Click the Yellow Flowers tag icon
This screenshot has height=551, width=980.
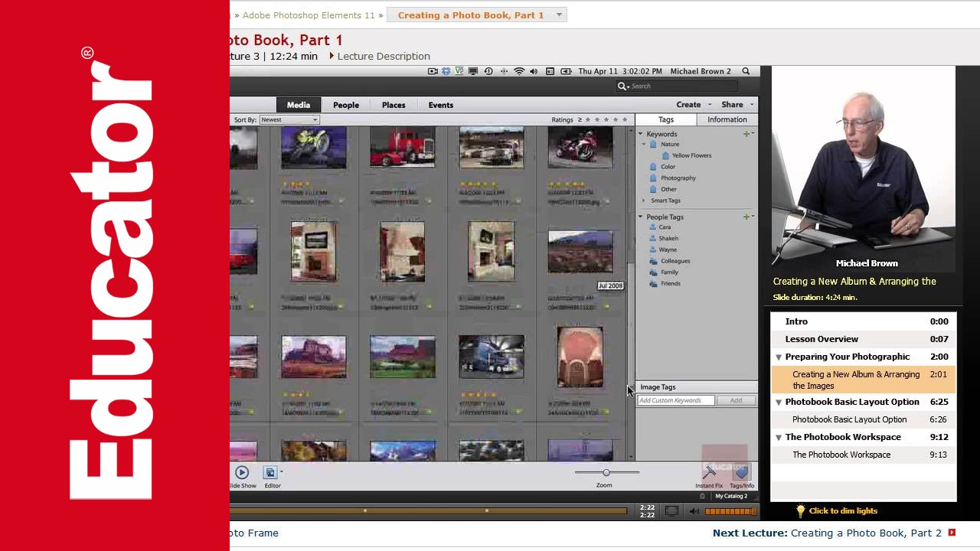665,155
